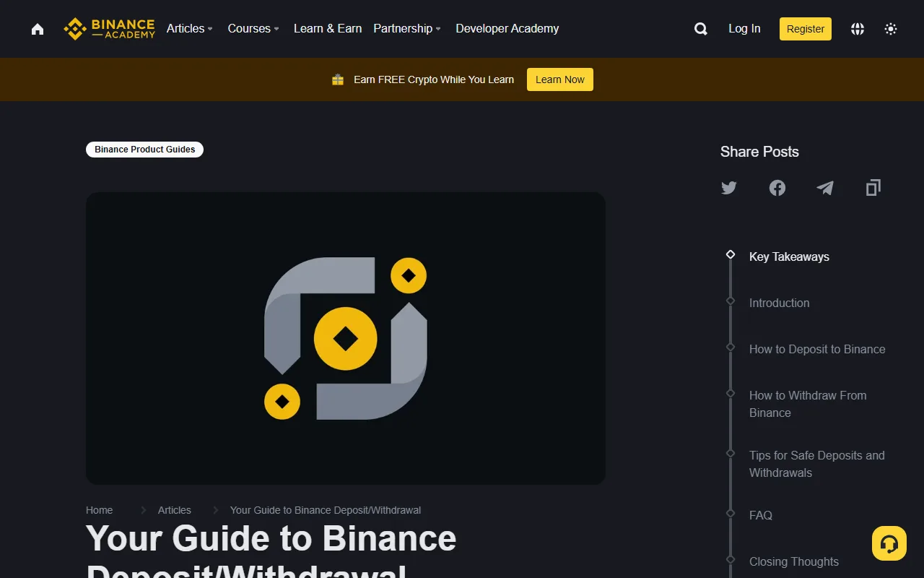This screenshot has width=924, height=578.
Task: Select the Binance Product Guides tag
Action: click(145, 150)
